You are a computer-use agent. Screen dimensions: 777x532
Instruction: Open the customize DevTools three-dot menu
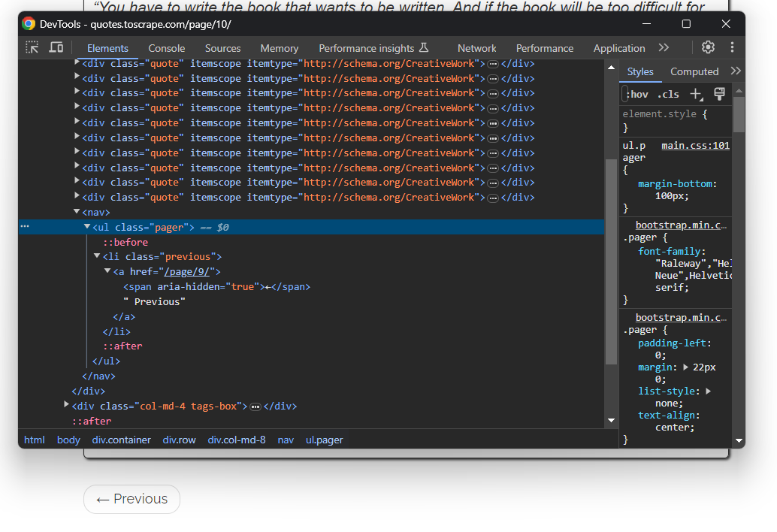(732, 47)
